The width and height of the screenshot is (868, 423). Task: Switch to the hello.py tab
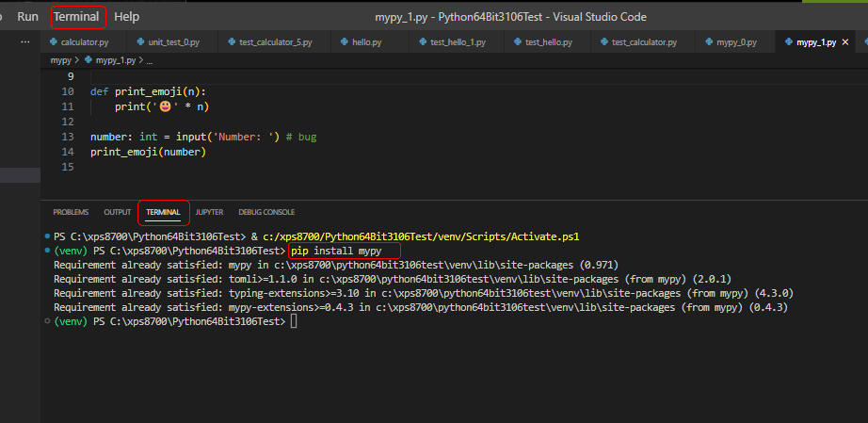click(367, 42)
